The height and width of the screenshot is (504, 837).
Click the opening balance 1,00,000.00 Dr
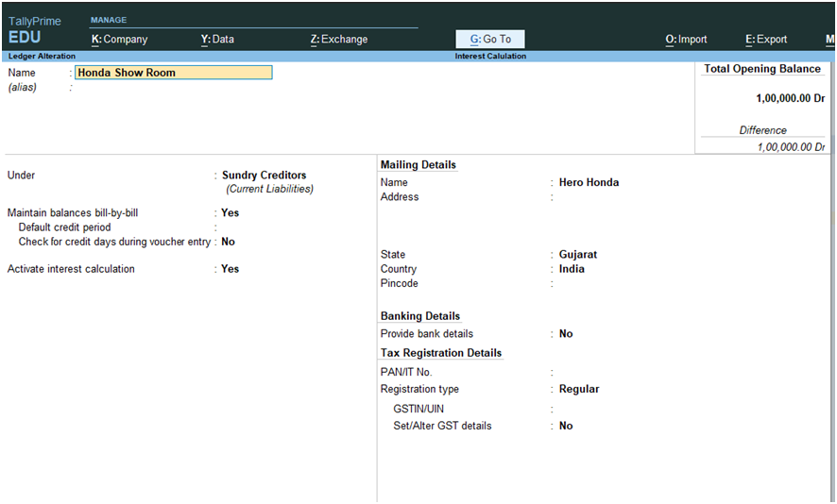pos(790,98)
